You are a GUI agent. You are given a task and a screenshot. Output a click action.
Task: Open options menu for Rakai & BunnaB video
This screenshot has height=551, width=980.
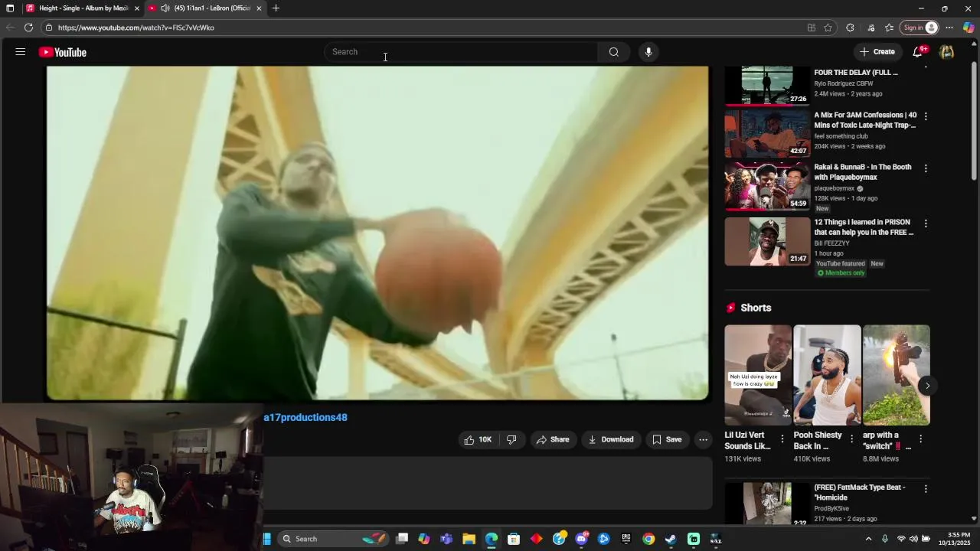[926, 168]
